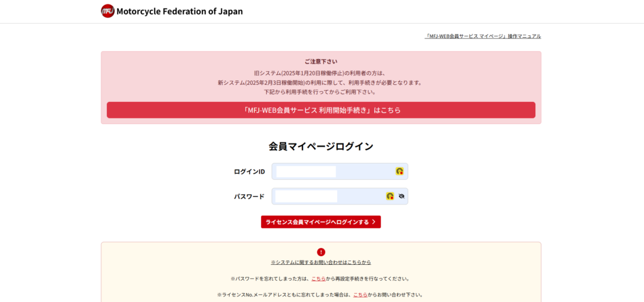Screen dimensions: 644x302
Task: Click password manager icon in ログインID field
Action: 399,171
